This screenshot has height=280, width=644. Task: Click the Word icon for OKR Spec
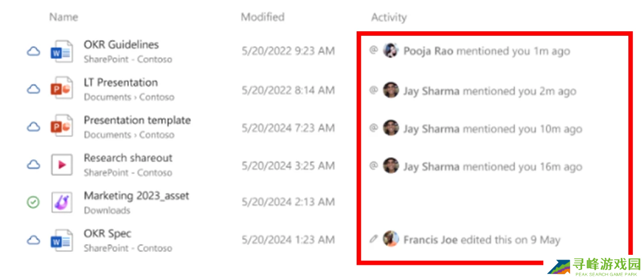[61, 241]
